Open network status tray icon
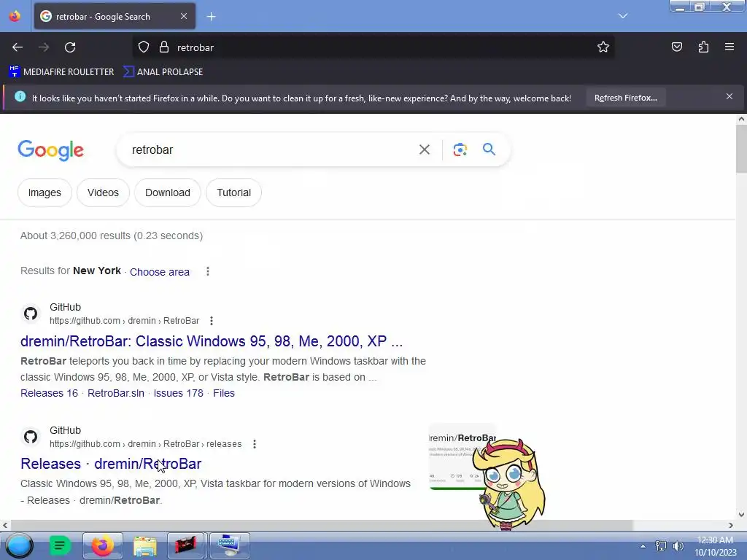 tap(661, 546)
